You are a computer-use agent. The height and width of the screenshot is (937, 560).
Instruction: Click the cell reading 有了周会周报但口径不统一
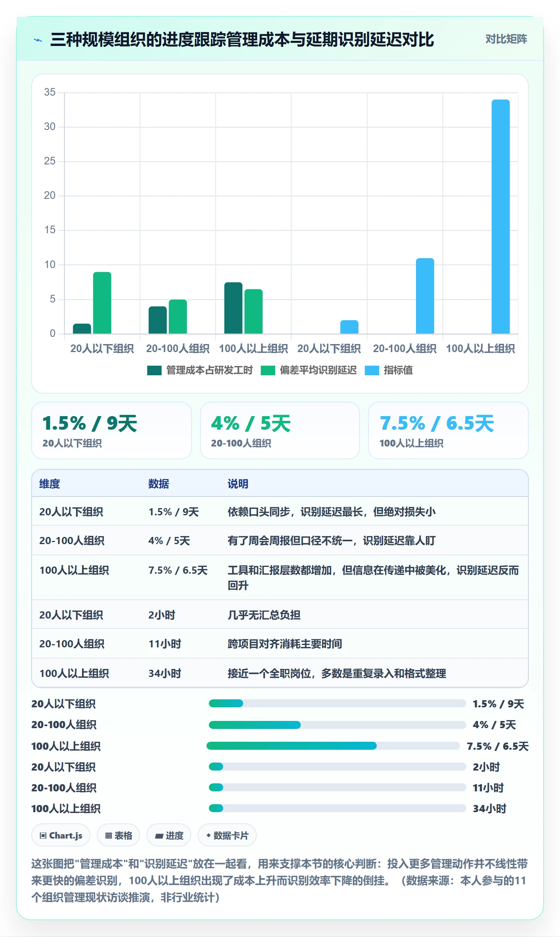click(332, 541)
